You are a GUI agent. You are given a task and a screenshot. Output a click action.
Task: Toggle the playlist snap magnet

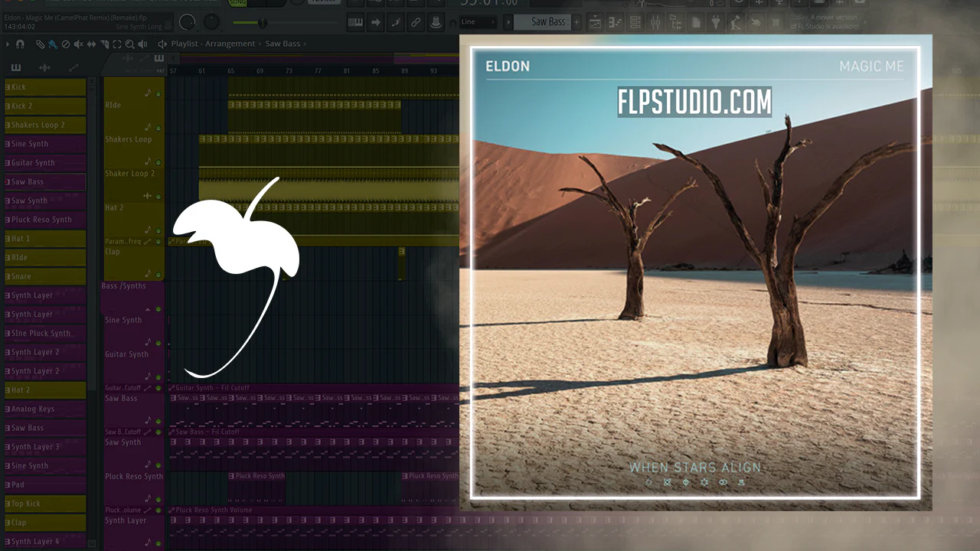tap(20, 44)
